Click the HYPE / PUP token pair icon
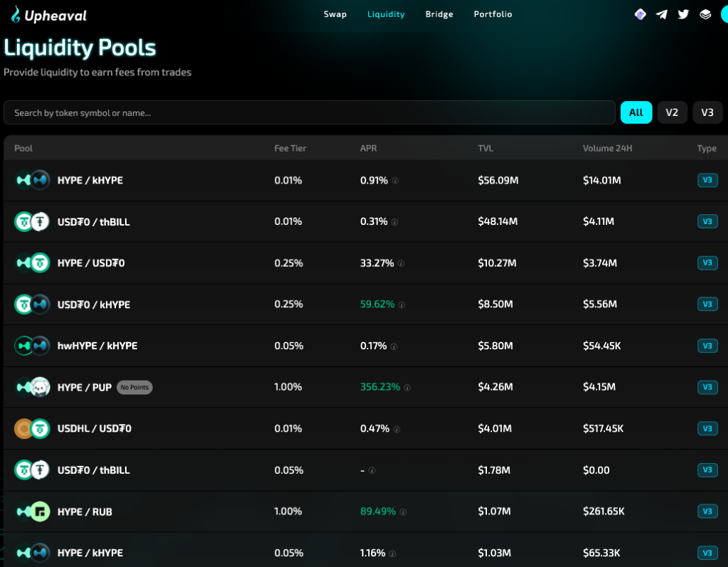This screenshot has height=567, width=728. tap(32, 387)
